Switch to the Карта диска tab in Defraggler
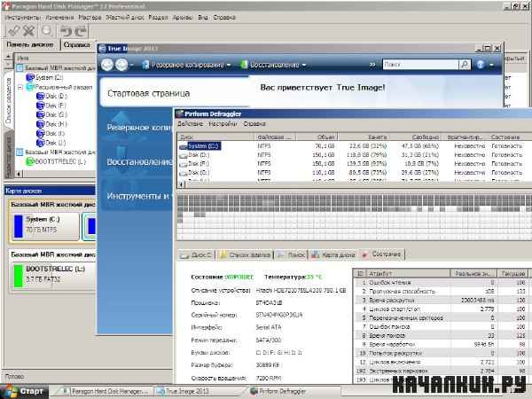The width and height of the screenshot is (532, 399). point(332,254)
